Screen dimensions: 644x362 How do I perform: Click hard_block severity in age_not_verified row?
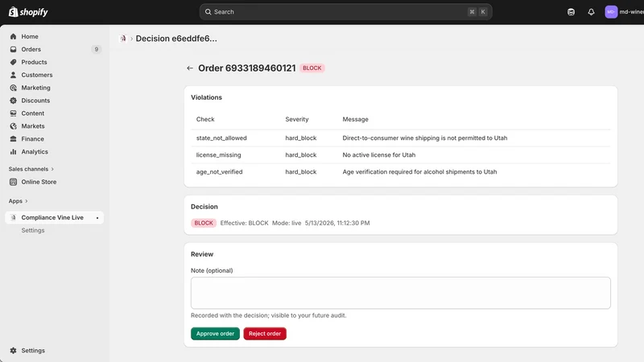[x=300, y=171]
